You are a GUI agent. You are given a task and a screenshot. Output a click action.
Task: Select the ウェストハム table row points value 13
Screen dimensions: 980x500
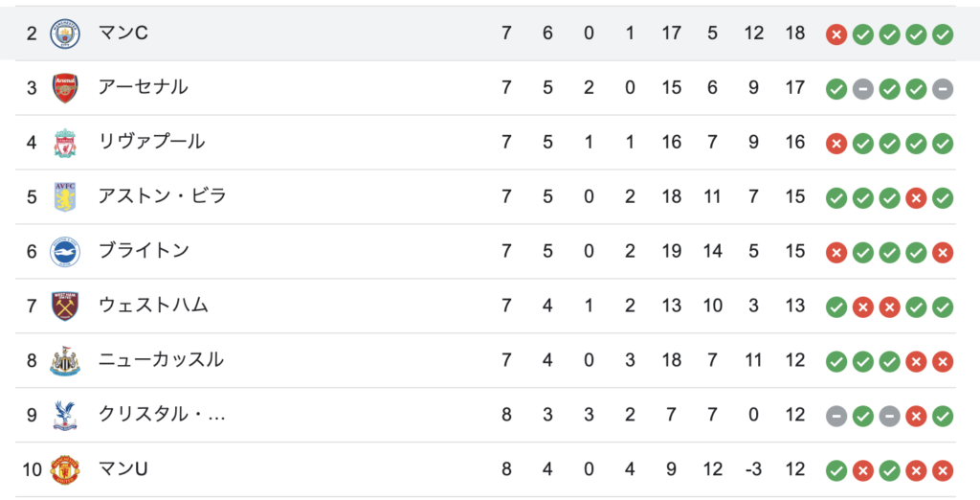(795, 306)
